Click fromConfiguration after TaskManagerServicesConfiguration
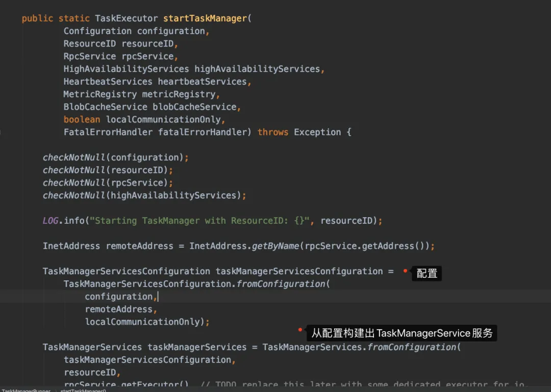Screen dimensions: 551x392 (281, 284)
